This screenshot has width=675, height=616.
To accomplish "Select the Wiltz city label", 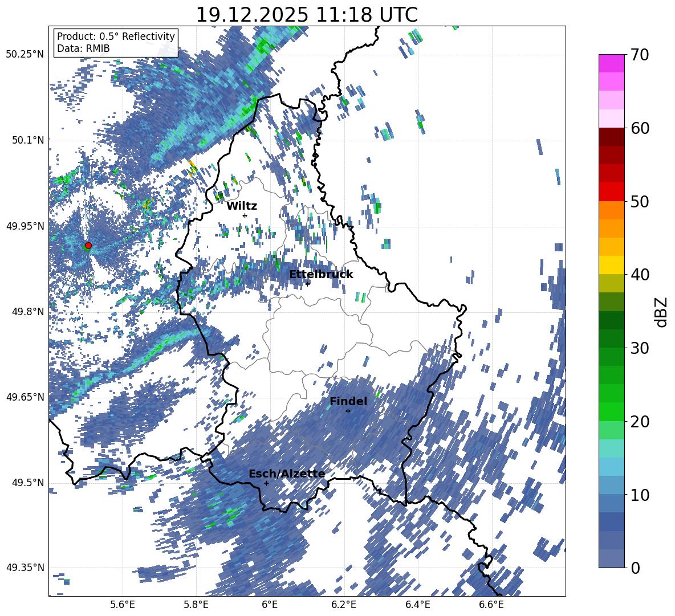I will click(242, 206).
